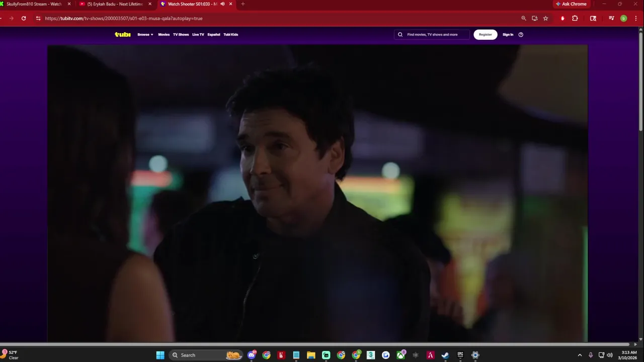Switch to the SkullyFrom810 Stream tab

pyautogui.click(x=35, y=4)
